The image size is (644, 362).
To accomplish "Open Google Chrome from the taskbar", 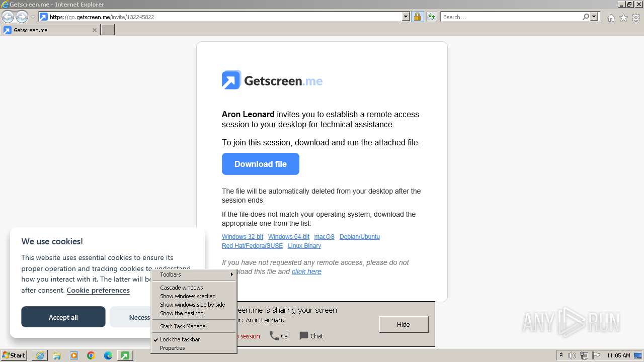I will [x=91, y=355].
